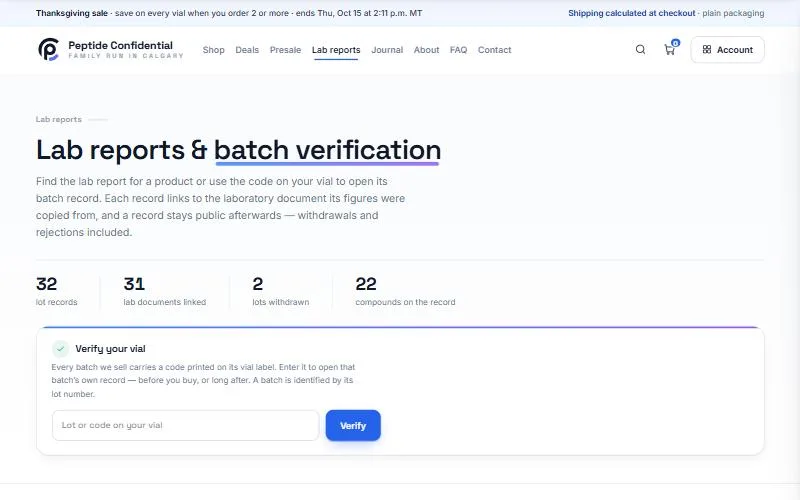Click the 2 lots withdrawn stat
This screenshot has height=500, width=800.
tap(280, 292)
